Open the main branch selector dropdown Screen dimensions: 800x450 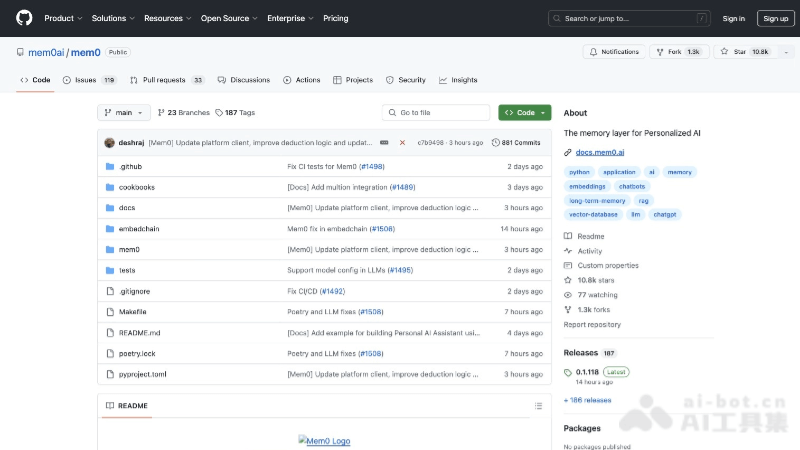(x=124, y=112)
